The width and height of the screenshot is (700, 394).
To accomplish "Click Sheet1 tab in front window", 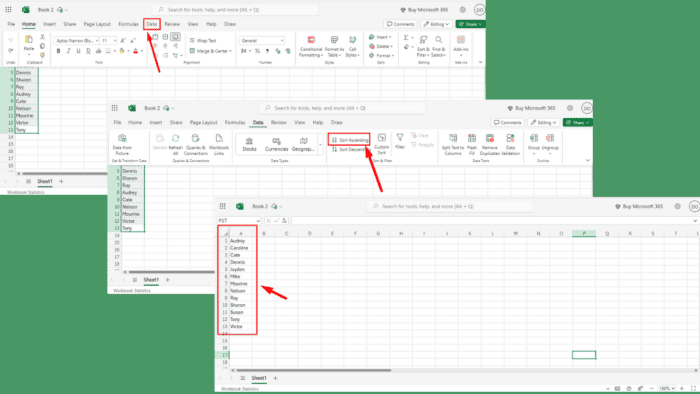I will tap(259, 378).
